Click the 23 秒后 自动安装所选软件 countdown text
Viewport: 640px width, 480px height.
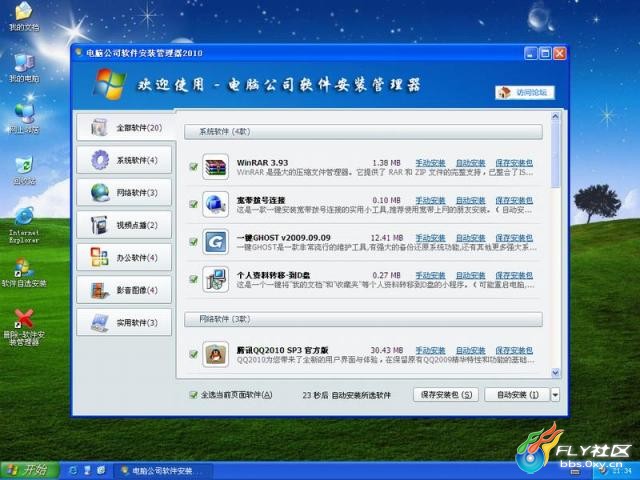coord(346,395)
